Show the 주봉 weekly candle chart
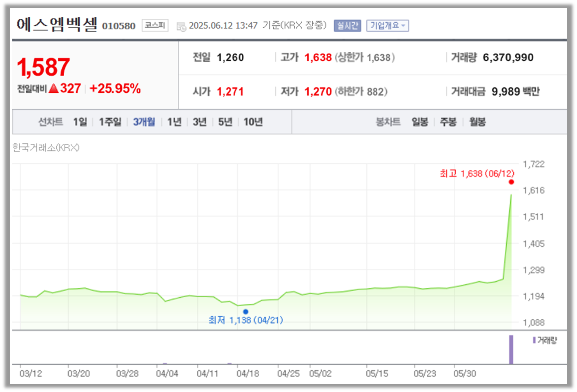The height and width of the screenshot is (392, 577). click(448, 122)
